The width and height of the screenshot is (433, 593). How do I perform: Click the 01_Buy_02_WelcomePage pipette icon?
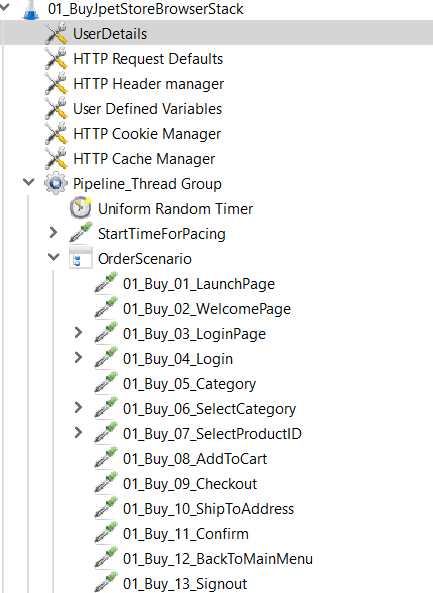click(106, 308)
